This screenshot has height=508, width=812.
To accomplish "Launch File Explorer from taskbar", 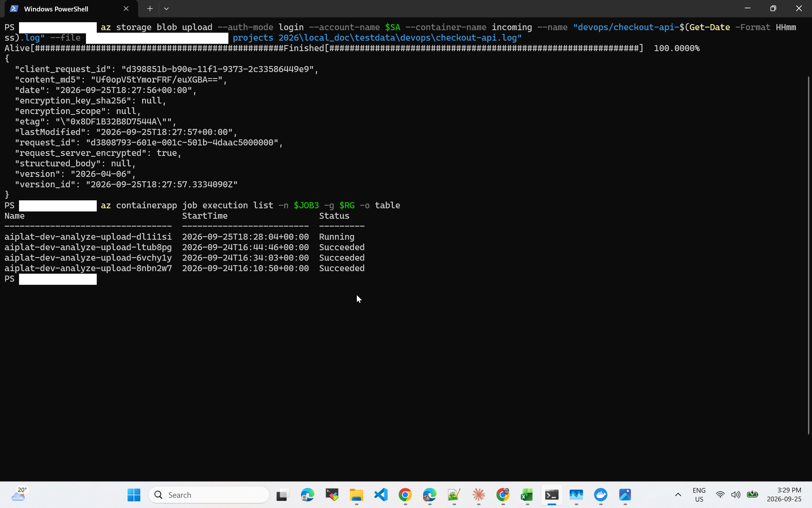I will click(x=356, y=495).
